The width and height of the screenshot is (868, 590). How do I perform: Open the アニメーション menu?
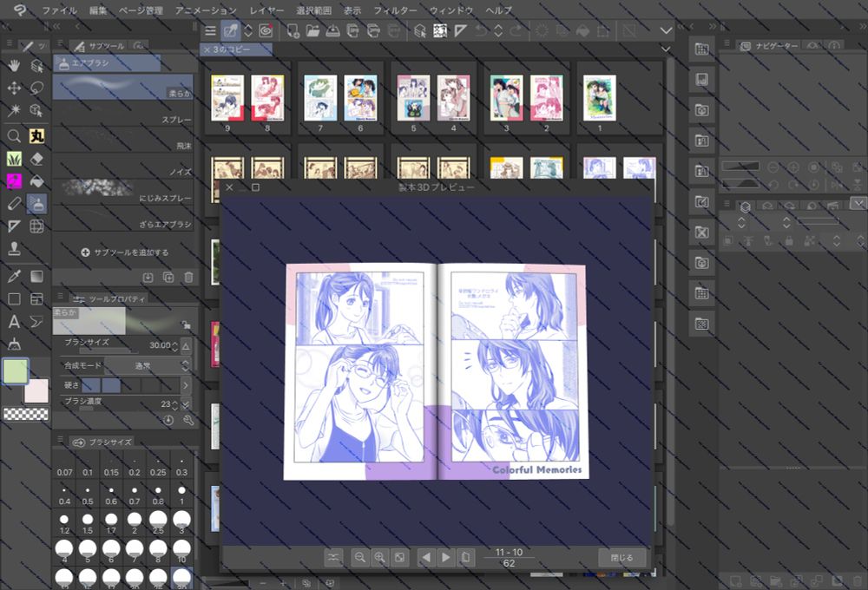pos(206,10)
